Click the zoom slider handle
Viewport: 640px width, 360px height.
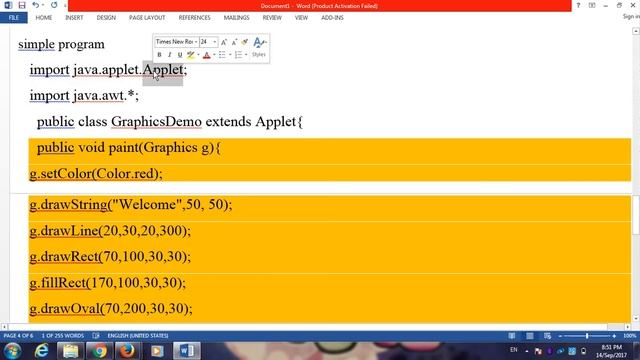(x=587, y=336)
